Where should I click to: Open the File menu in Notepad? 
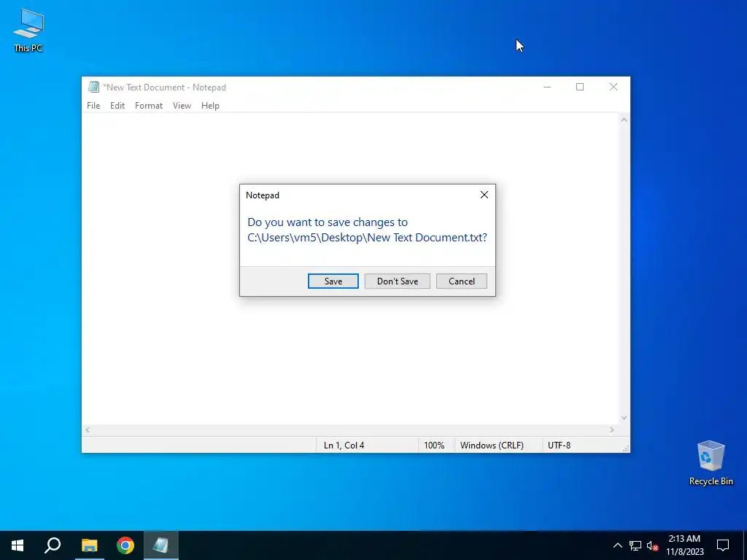(93, 106)
